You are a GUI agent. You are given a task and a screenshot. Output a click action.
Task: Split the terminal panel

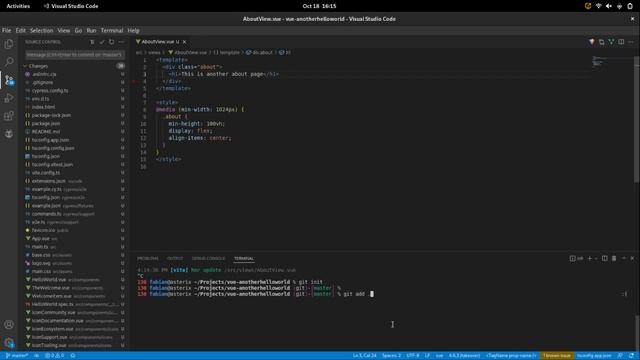[605, 258]
